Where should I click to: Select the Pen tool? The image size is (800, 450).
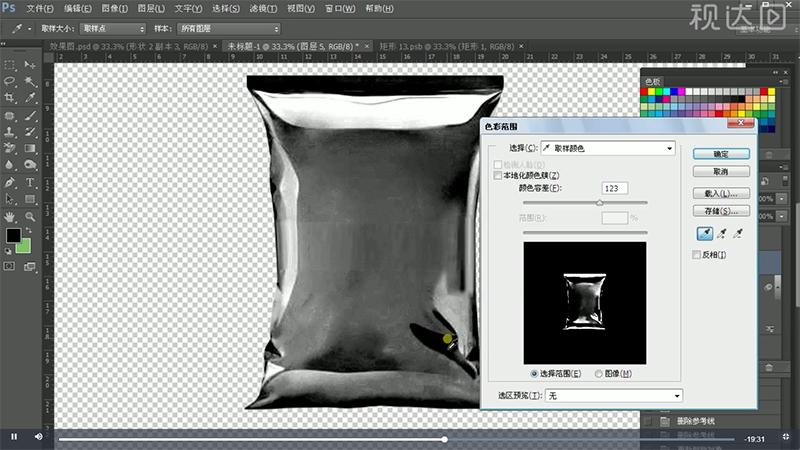point(9,182)
